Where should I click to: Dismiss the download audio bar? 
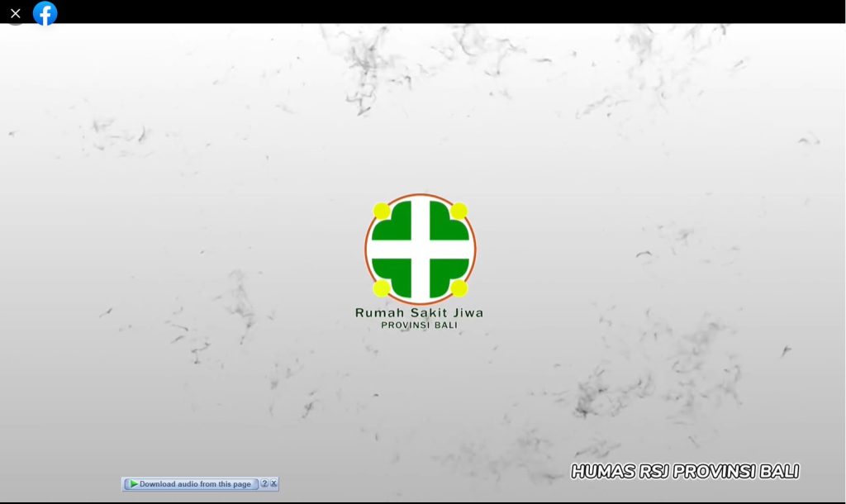(x=273, y=484)
